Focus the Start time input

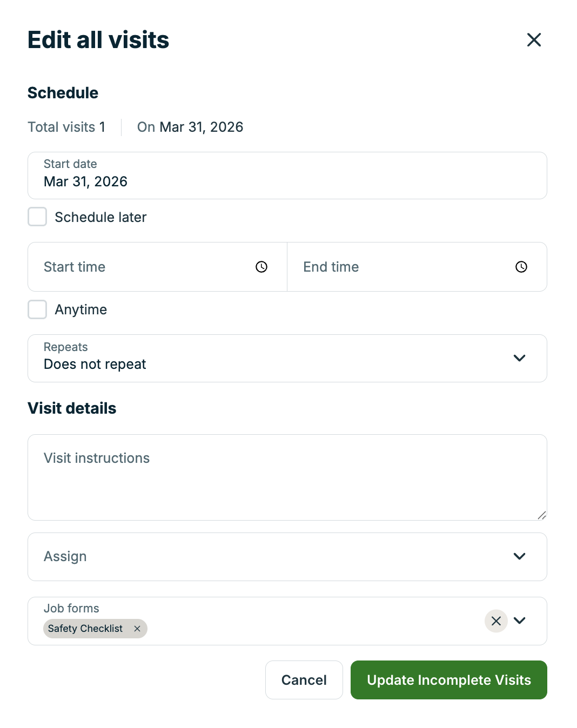(x=146, y=267)
